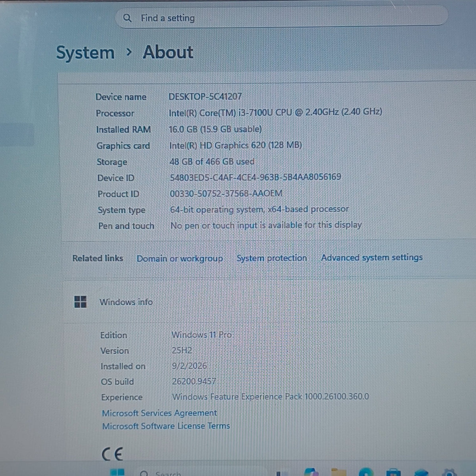
Task: Open System protection link
Action: tap(272, 258)
